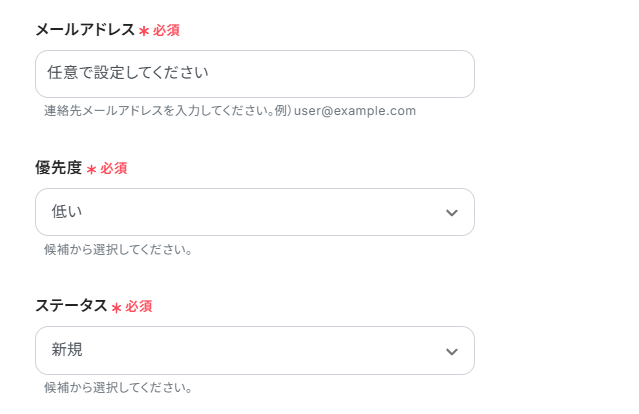This screenshot has height=414, width=639.
Task: Click the chevron arrow in 優先度 field
Action: [452, 213]
